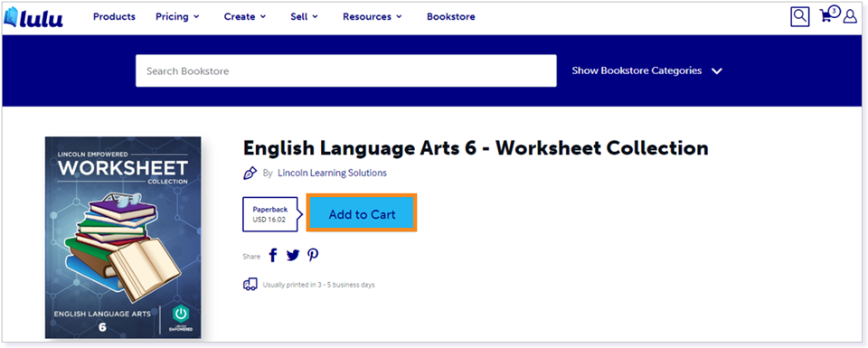The height and width of the screenshot is (348, 868).
Task: Open the Products menu
Action: 114,16
